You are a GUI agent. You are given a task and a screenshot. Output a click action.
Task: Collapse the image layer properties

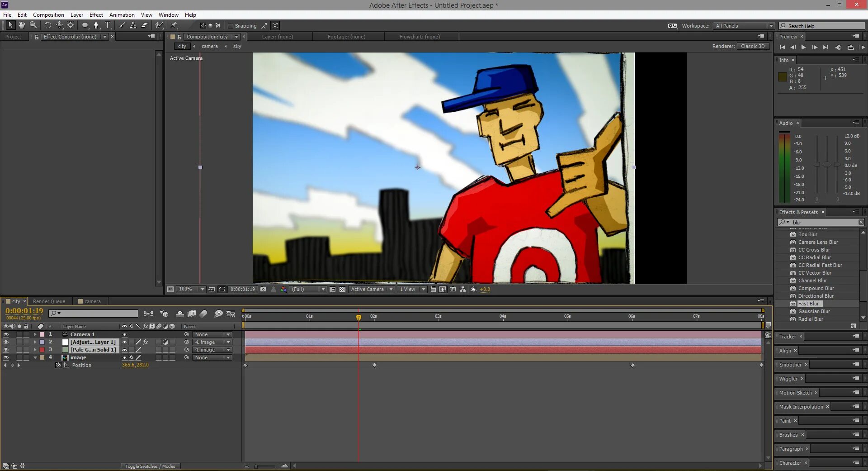pos(35,357)
